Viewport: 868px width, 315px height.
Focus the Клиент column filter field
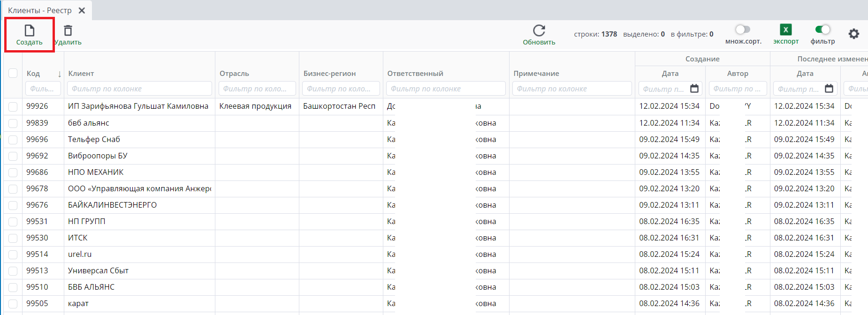click(139, 89)
